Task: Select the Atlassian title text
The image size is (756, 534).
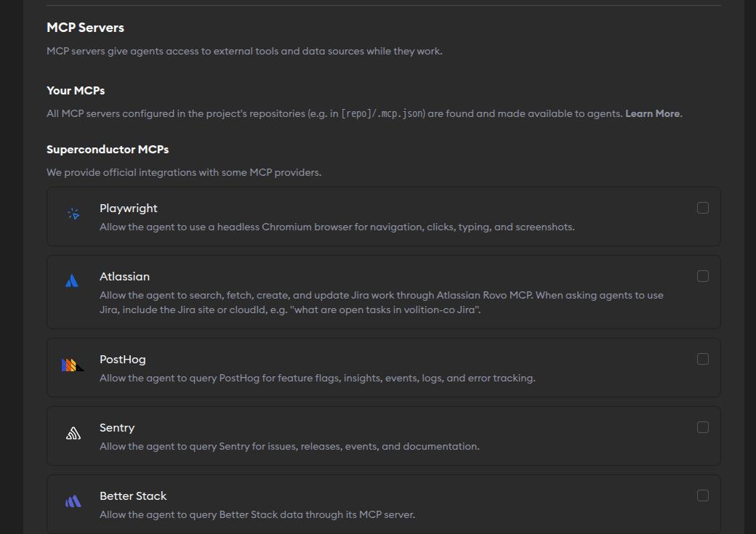Action: (x=124, y=277)
